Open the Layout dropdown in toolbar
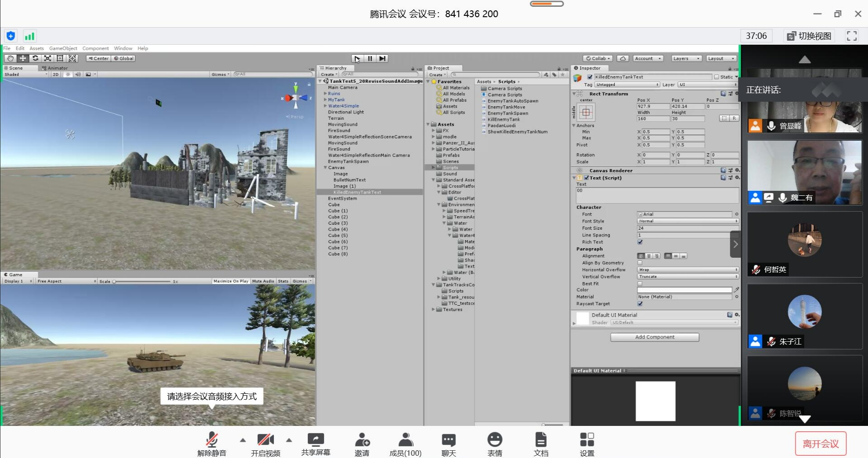 coord(721,58)
